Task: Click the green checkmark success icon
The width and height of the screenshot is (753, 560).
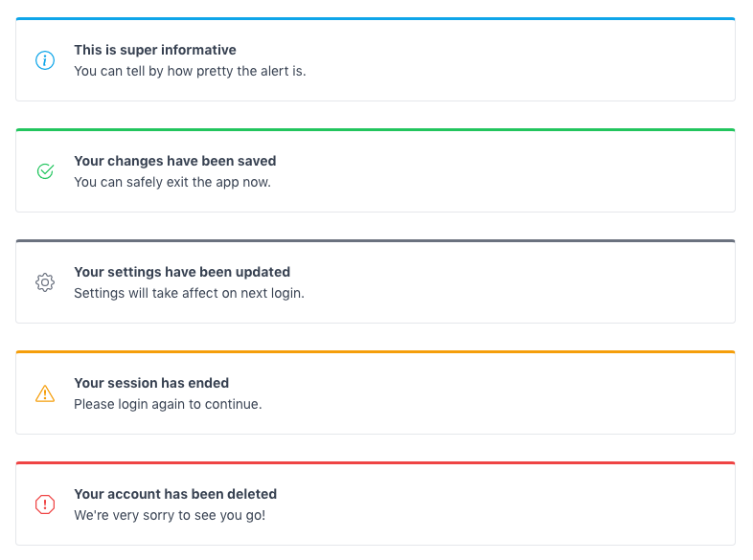Action: coord(45,171)
